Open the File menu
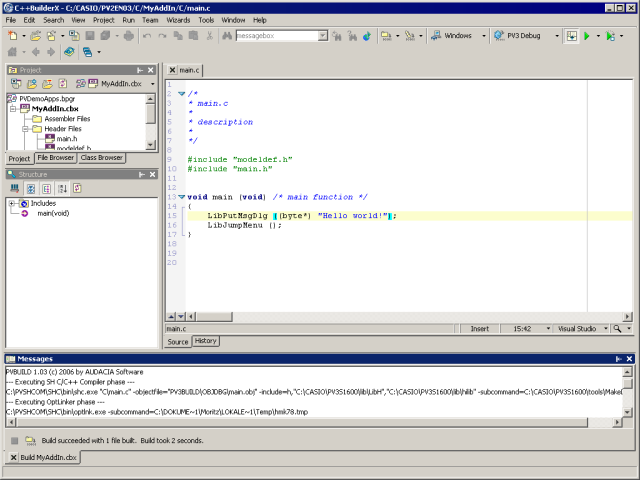 click(11, 20)
